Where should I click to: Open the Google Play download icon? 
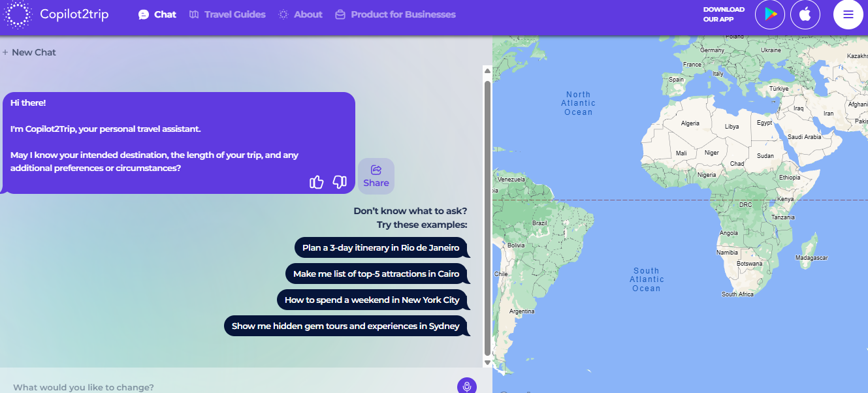770,14
